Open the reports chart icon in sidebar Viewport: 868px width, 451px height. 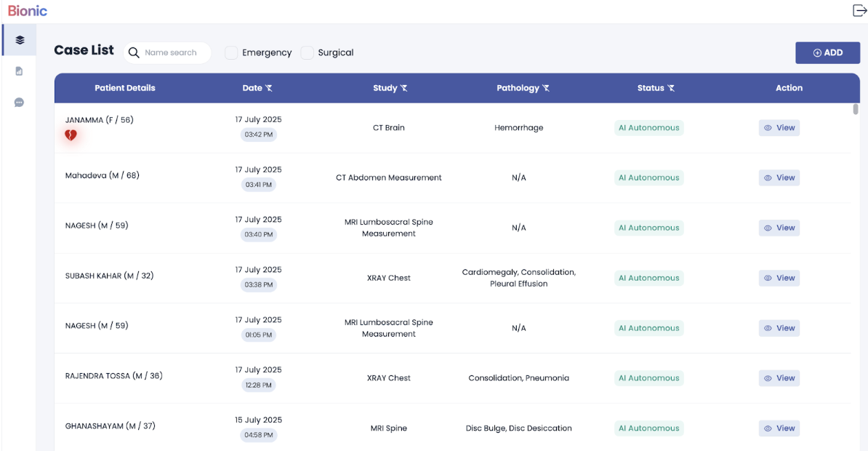[20, 71]
